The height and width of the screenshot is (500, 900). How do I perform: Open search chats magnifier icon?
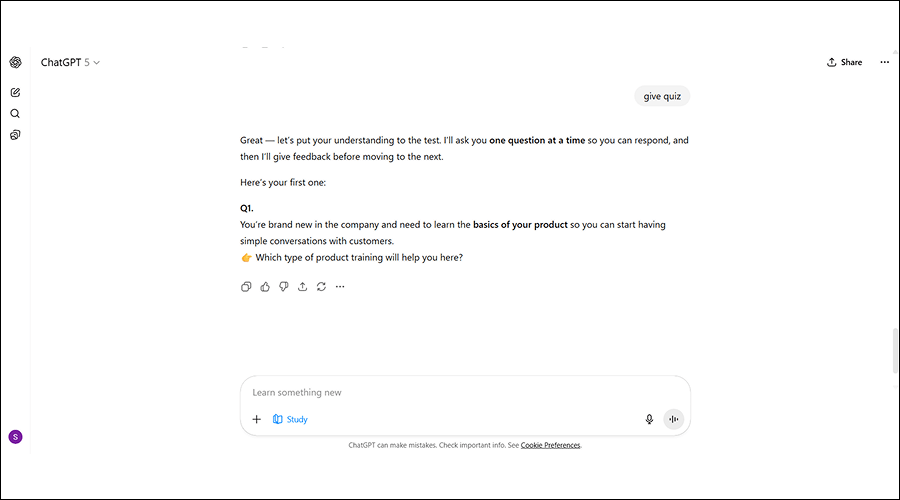(x=15, y=114)
